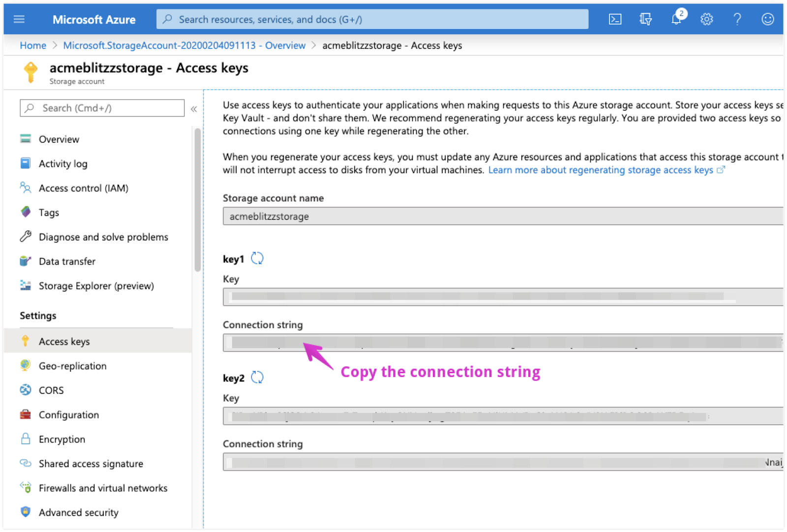Screen dimensions: 787x532
Task: Focus the global search resources box
Action: 372,19
